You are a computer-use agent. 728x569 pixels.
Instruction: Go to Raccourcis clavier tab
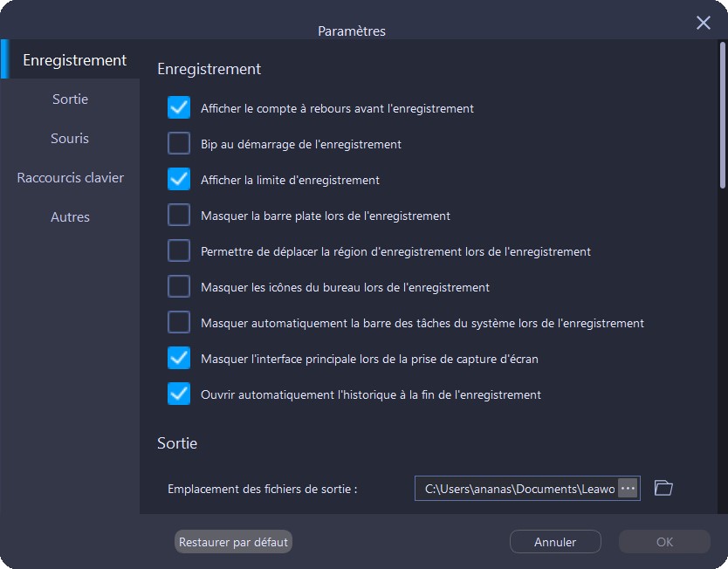pos(70,178)
